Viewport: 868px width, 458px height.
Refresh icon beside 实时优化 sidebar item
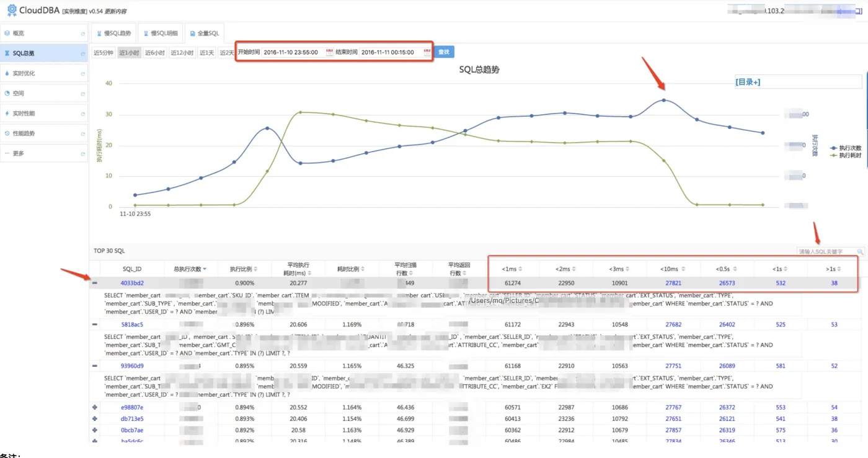83,74
